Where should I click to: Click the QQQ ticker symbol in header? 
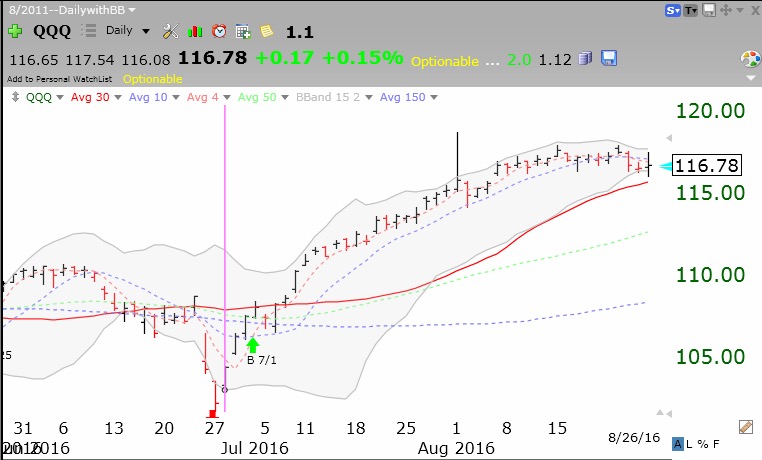52,31
